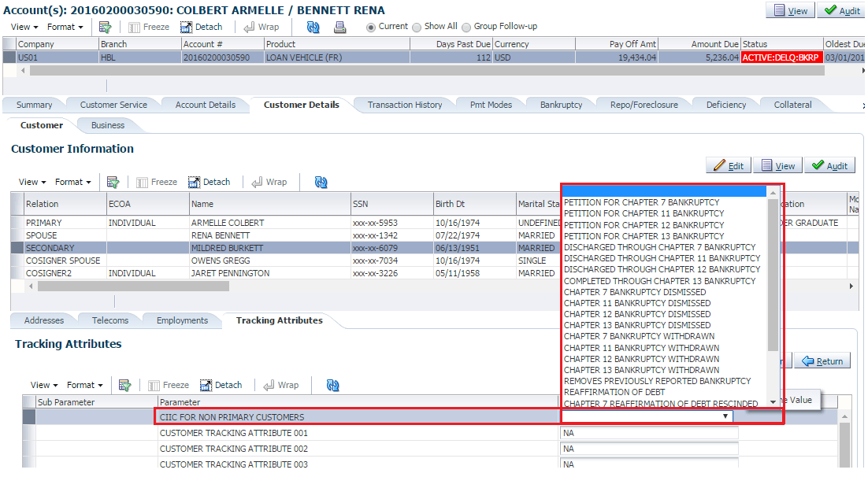Detach the Customer Information table
This screenshot has width=868, height=477.
tap(211, 182)
